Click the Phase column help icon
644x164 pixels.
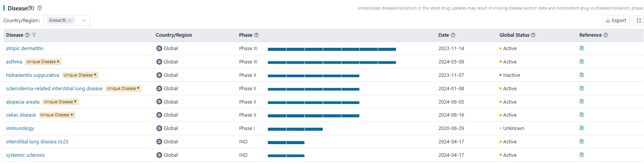point(256,35)
